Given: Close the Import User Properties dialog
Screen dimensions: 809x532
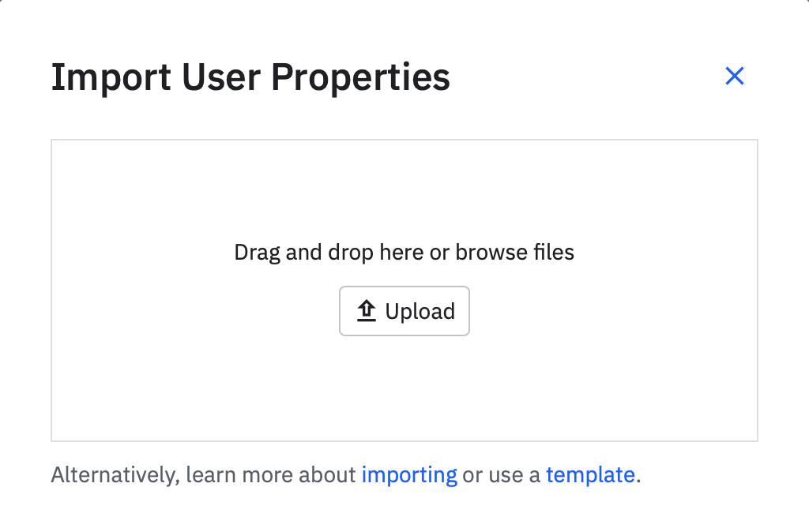Looking at the screenshot, I should click(x=735, y=77).
